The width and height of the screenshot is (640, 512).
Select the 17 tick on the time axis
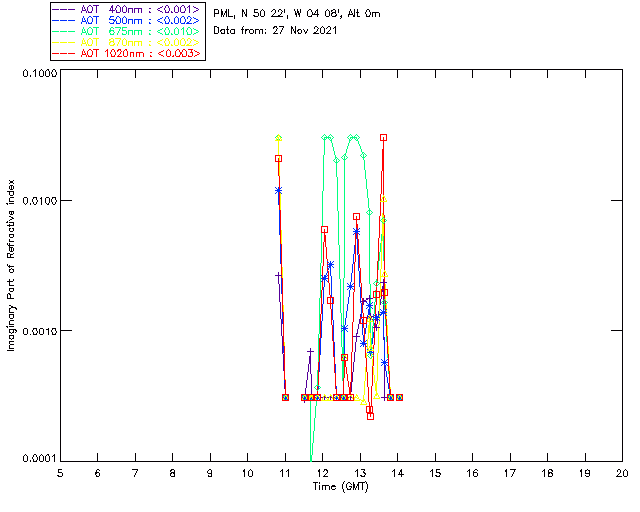click(x=510, y=473)
